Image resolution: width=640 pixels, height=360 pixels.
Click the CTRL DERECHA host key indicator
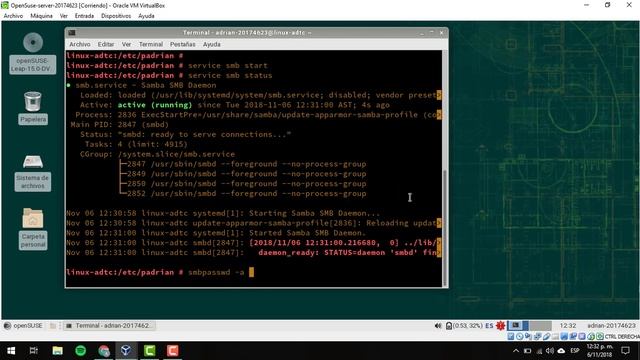pos(622,336)
